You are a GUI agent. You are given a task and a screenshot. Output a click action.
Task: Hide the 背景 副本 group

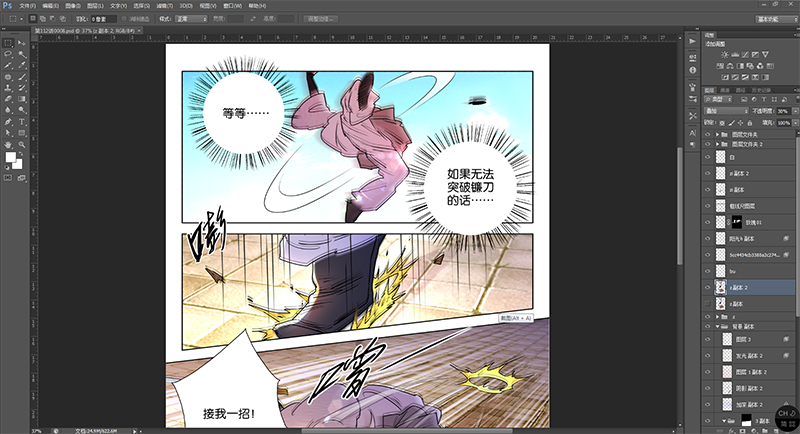[707, 326]
